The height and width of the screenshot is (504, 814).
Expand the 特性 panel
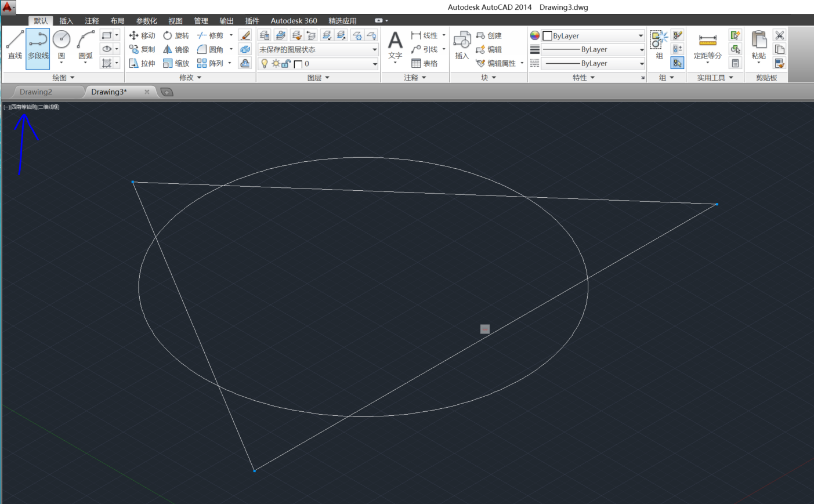pos(584,78)
